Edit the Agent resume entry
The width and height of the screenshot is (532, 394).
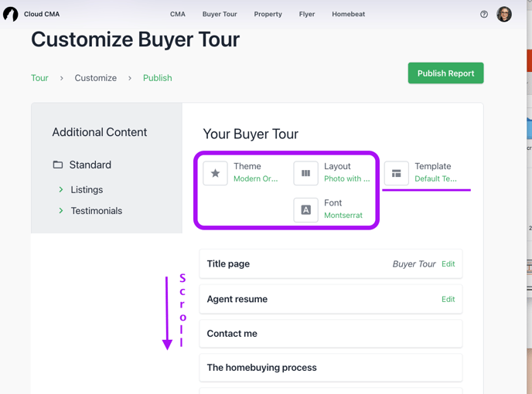448,299
